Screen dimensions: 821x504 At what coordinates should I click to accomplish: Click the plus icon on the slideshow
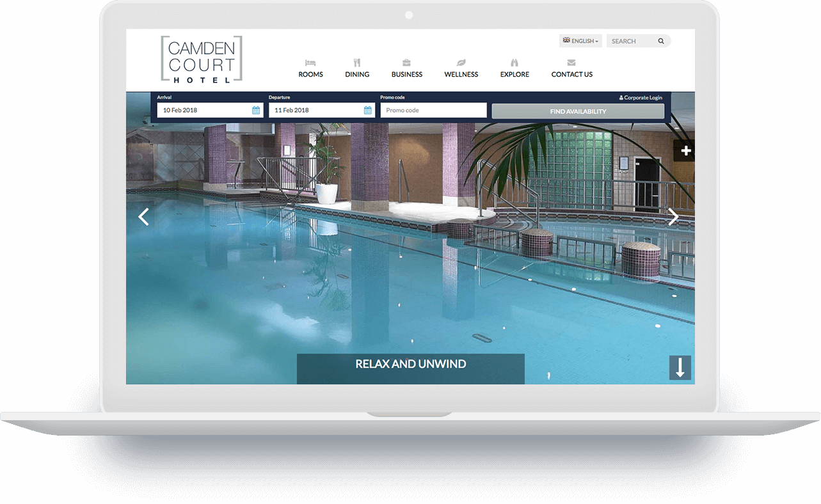pyautogui.click(x=686, y=151)
